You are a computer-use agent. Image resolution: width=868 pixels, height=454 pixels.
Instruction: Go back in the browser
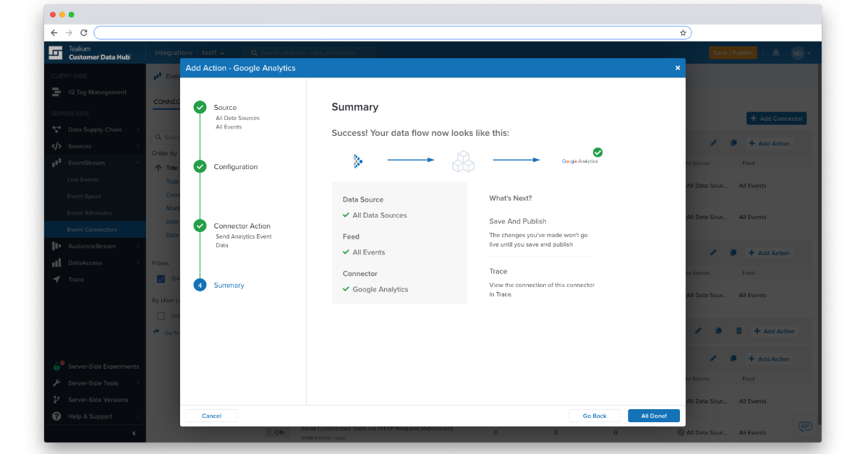[54, 33]
